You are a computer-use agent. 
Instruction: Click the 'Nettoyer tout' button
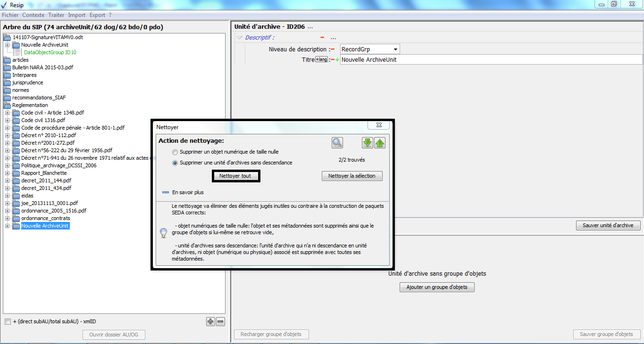pos(235,176)
